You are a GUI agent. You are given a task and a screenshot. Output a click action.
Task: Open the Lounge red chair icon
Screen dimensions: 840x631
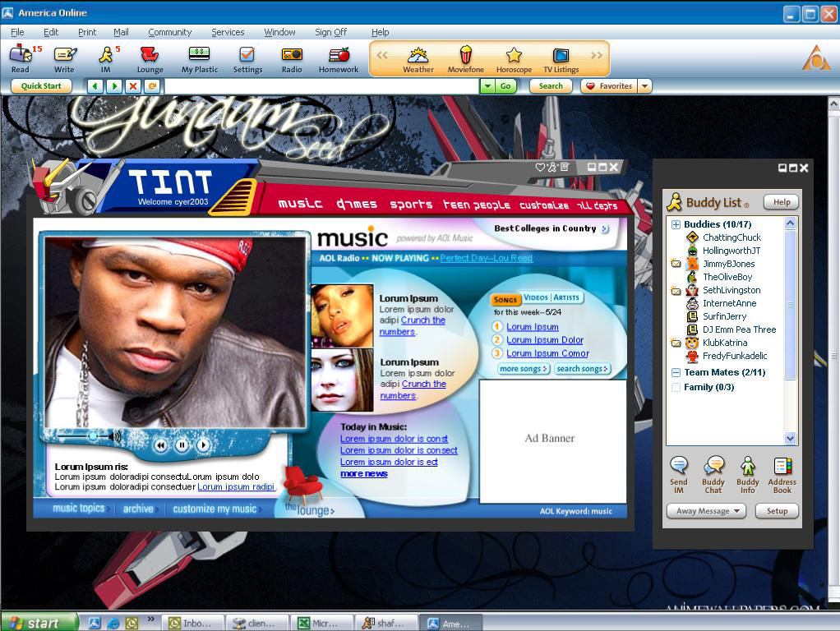[150, 58]
